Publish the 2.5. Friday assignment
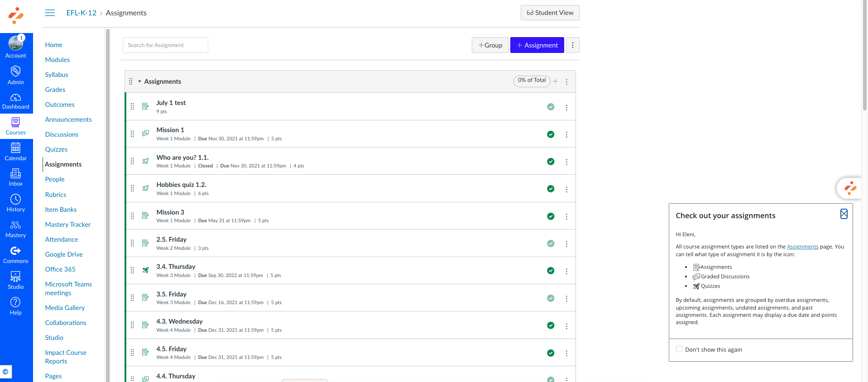This screenshot has width=868, height=382. click(x=551, y=244)
